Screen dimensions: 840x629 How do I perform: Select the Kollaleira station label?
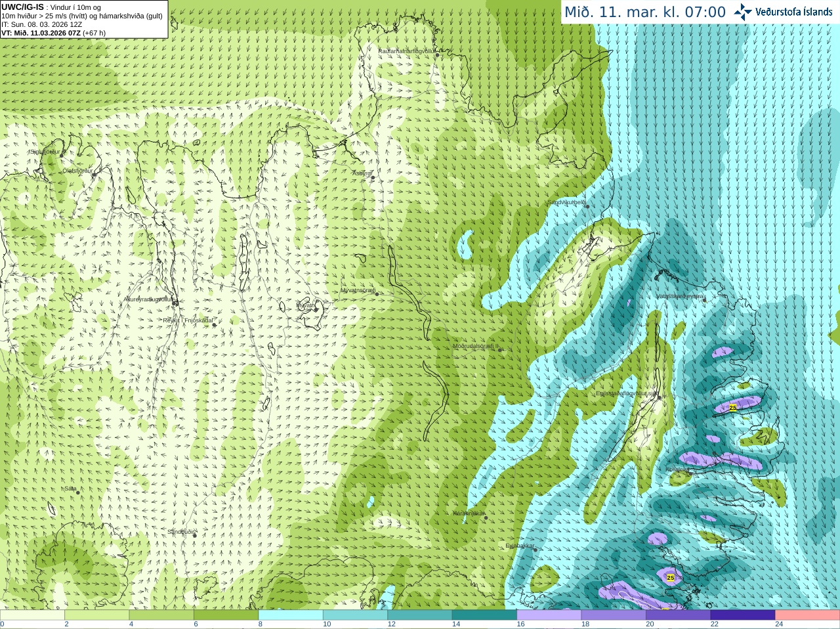(x=677, y=469)
